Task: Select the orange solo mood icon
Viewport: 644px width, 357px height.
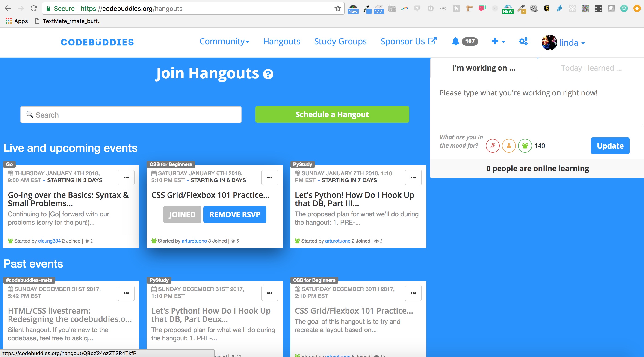Action: coord(509,146)
